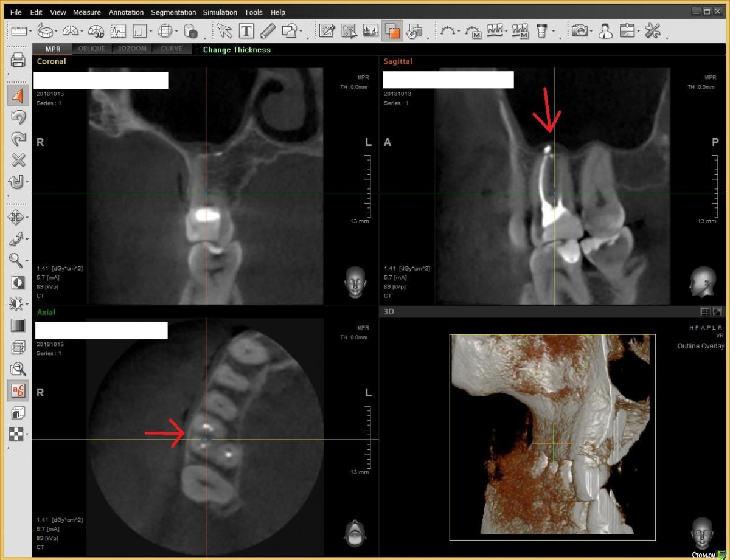730x560 pixels.
Task: Switch to the CURVE tab
Action: (172, 49)
